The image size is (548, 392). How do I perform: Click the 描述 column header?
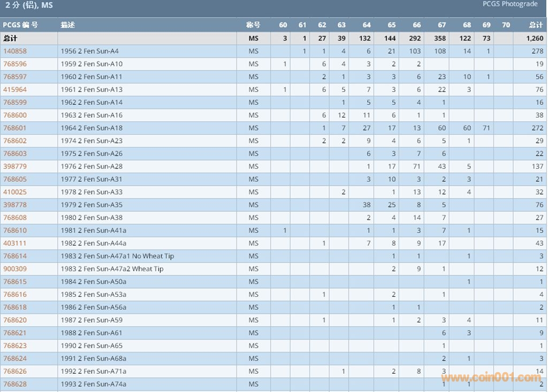(67, 25)
